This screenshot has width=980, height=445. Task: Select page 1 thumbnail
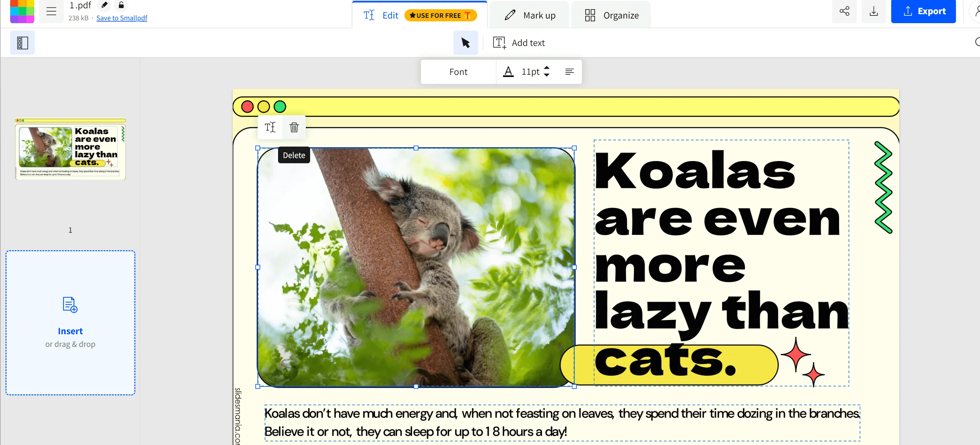click(x=70, y=149)
